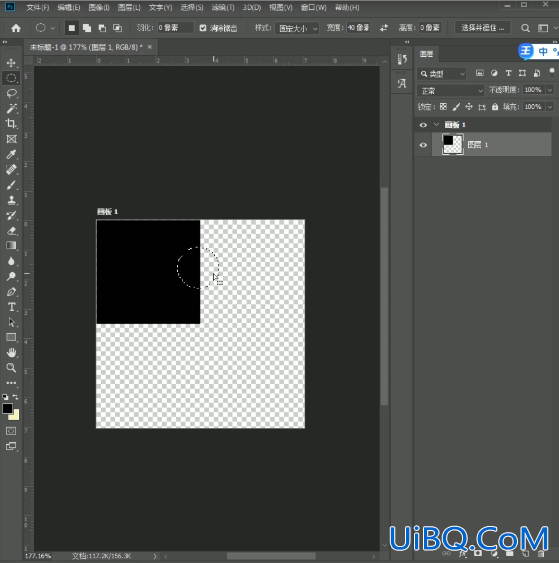Open the Style dropdown set to fixed size
The width and height of the screenshot is (559, 563).
pos(297,28)
